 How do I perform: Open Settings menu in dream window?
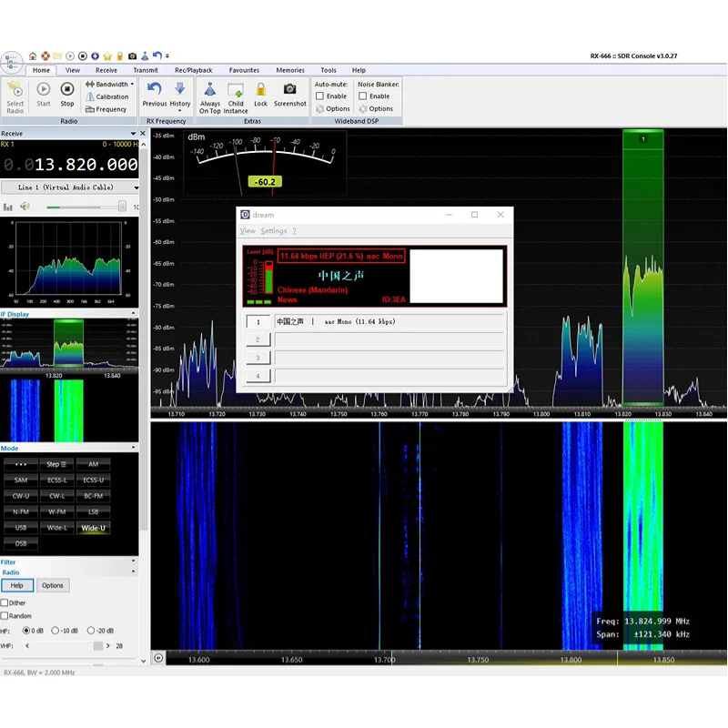coord(273,231)
